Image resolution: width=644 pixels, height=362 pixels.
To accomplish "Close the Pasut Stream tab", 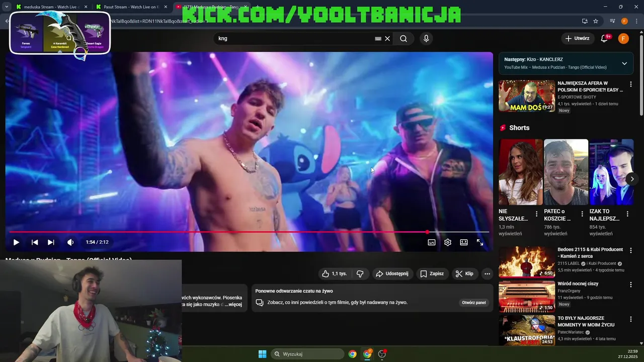I will click(166, 7).
